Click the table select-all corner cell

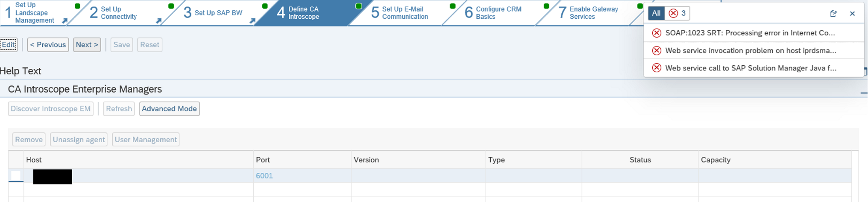tap(16, 160)
